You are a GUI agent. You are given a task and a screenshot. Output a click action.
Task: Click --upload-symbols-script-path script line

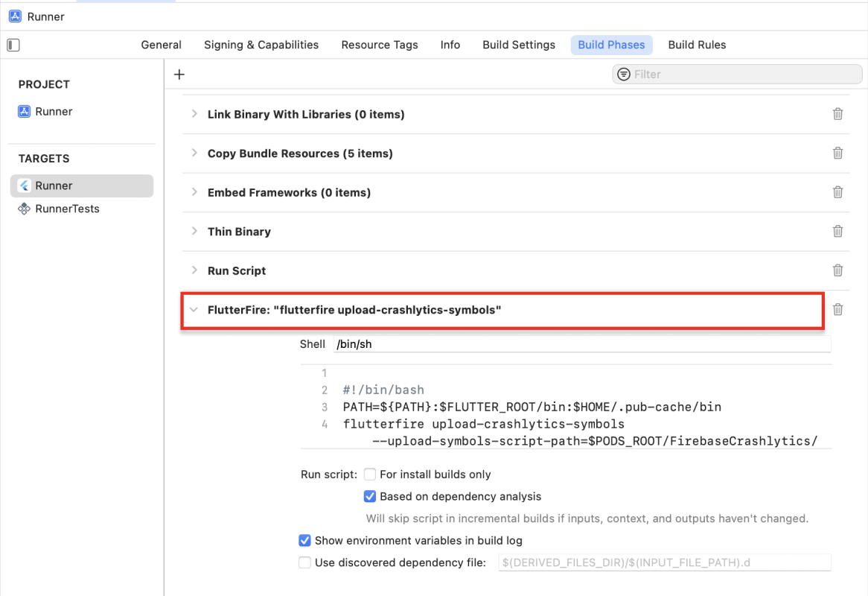[595, 442]
